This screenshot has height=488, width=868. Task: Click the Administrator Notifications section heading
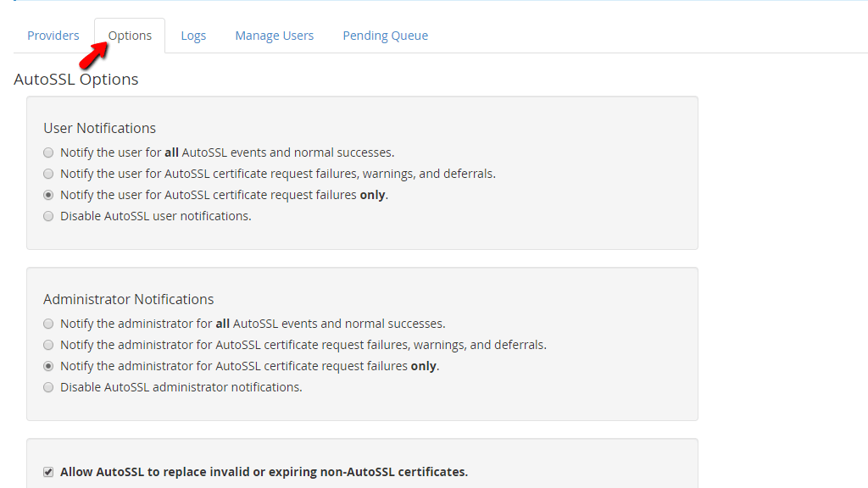pos(128,299)
